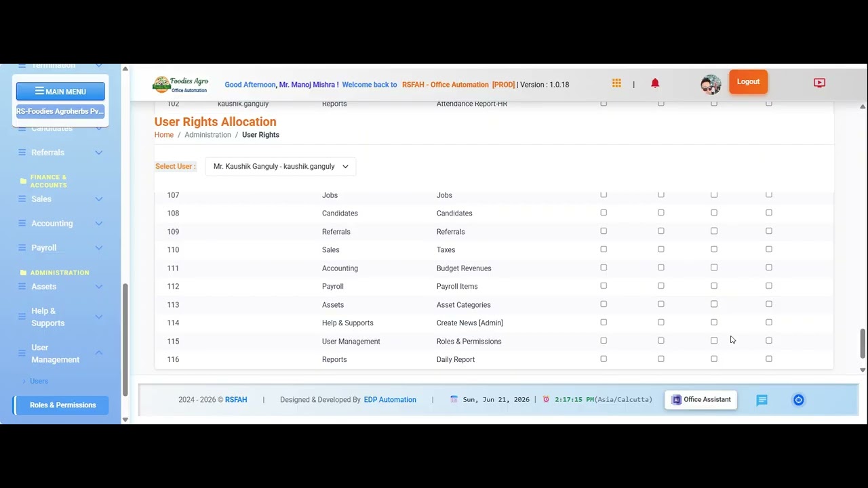Expand the Payroll sidebar chevron

tap(99, 247)
